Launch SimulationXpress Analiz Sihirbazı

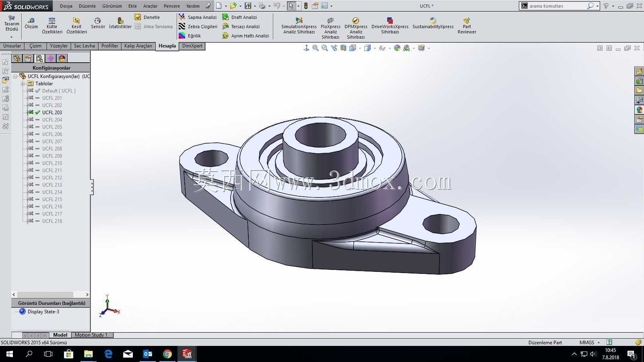point(299,26)
